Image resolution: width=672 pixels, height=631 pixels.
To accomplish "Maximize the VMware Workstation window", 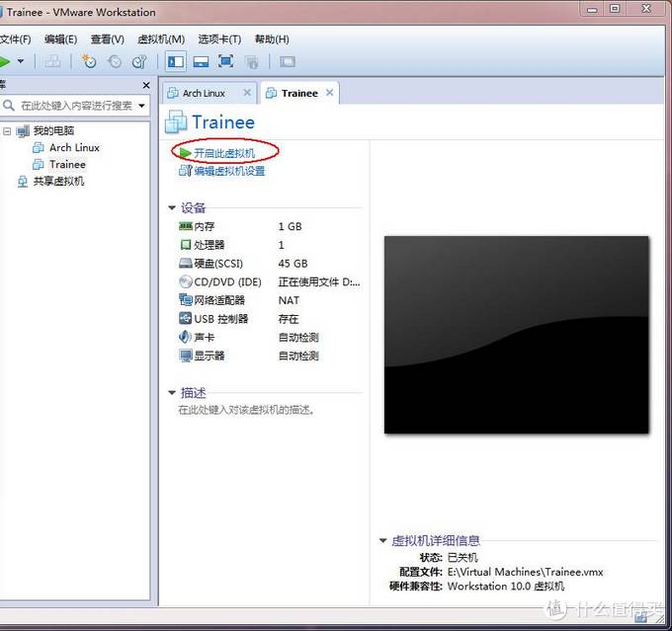I will 615,9.
